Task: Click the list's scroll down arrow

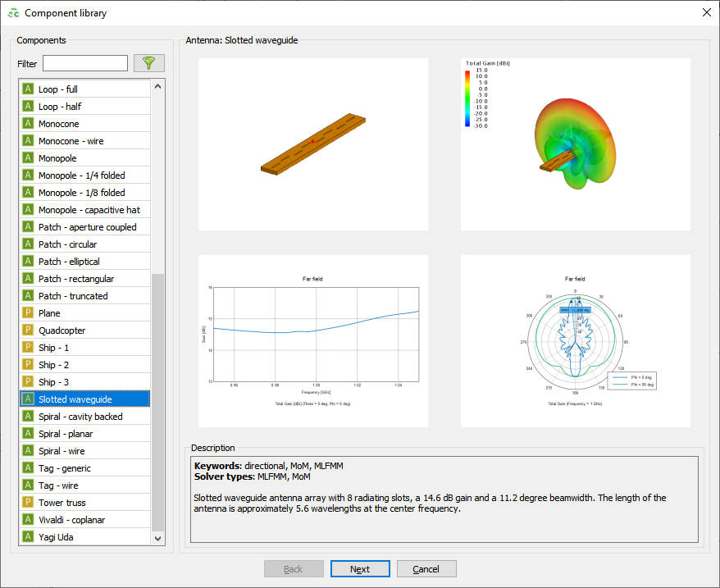Action: 158,538
